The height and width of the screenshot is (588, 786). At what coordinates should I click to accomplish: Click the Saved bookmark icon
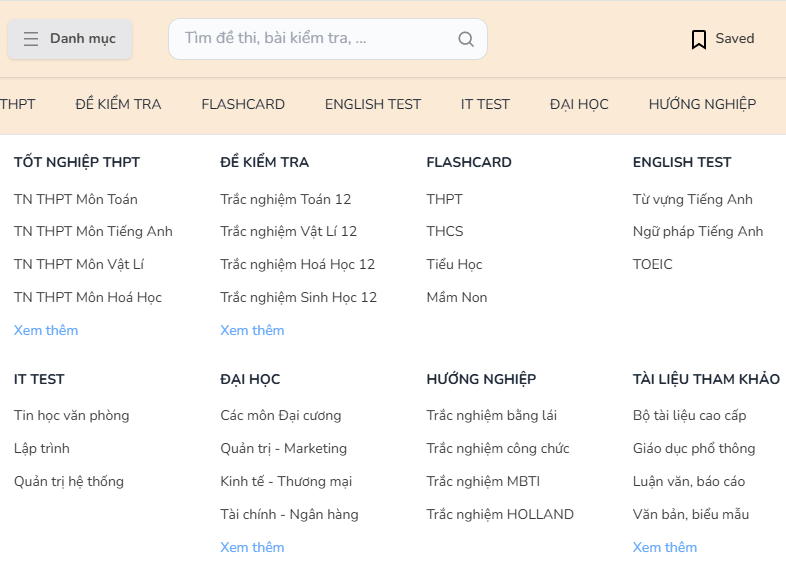pyautogui.click(x=699, y=39)
